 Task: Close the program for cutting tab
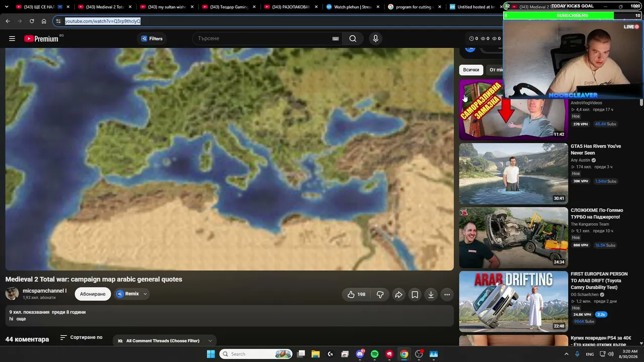pos(440,7)
